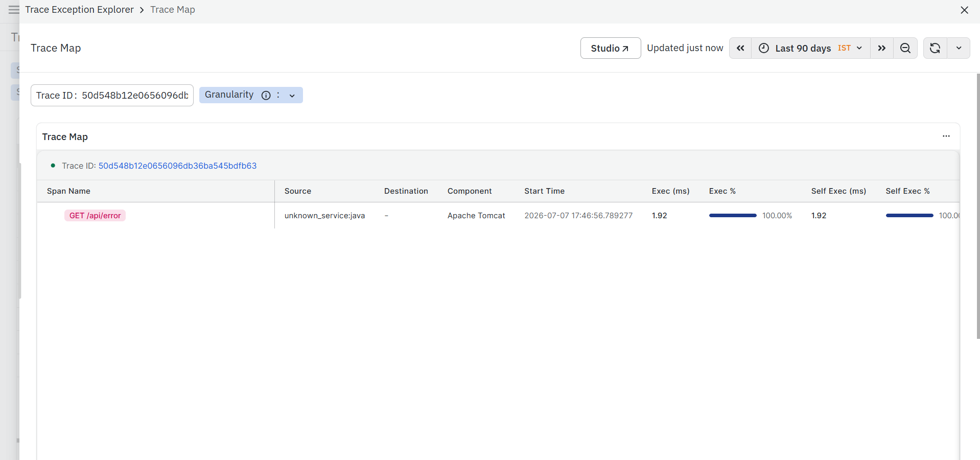The height and width of the screenshot is (460, 980).
Task: Click the IST timezone label
Action: (x=844, y=48)
